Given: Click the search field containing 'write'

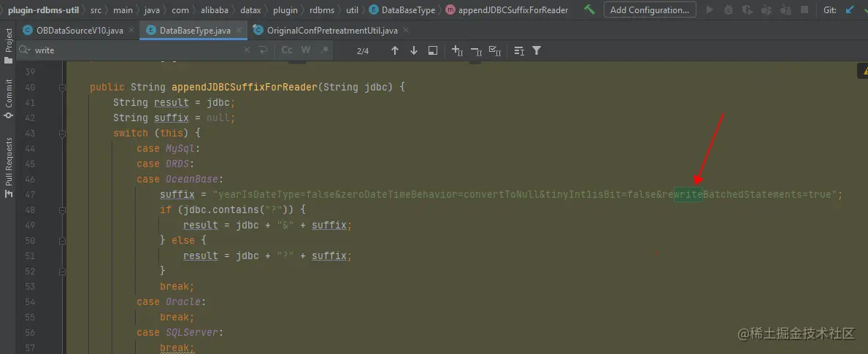Looking at the screenshot, I should coord(136,50).
